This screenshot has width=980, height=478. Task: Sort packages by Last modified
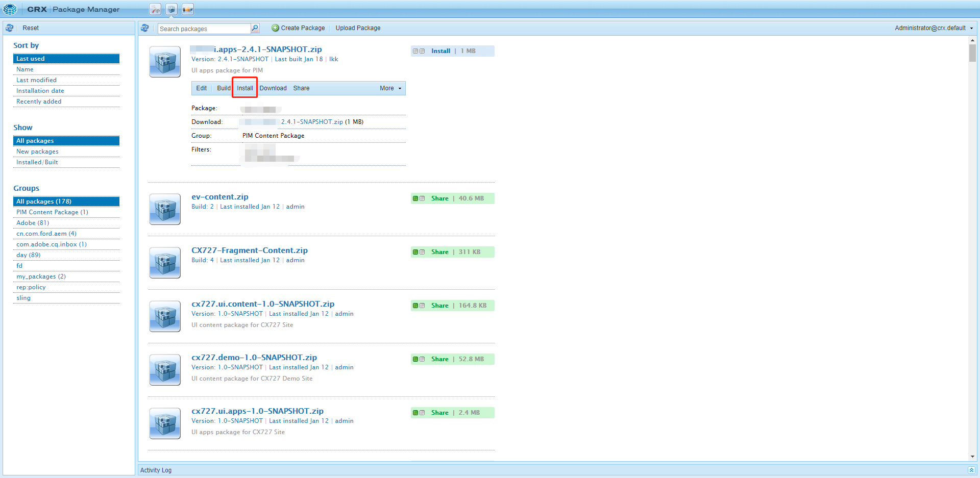[x=66, y=80]
